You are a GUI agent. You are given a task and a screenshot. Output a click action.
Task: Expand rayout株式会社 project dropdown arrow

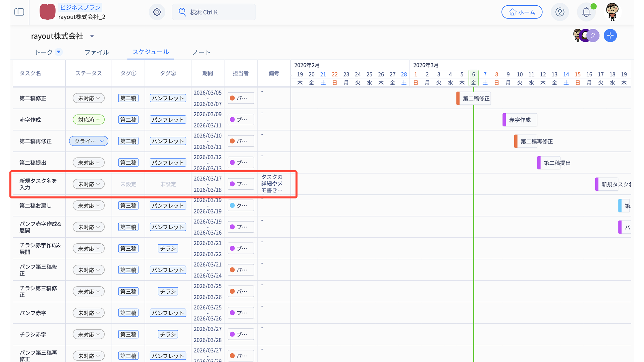tap(92, 36)
